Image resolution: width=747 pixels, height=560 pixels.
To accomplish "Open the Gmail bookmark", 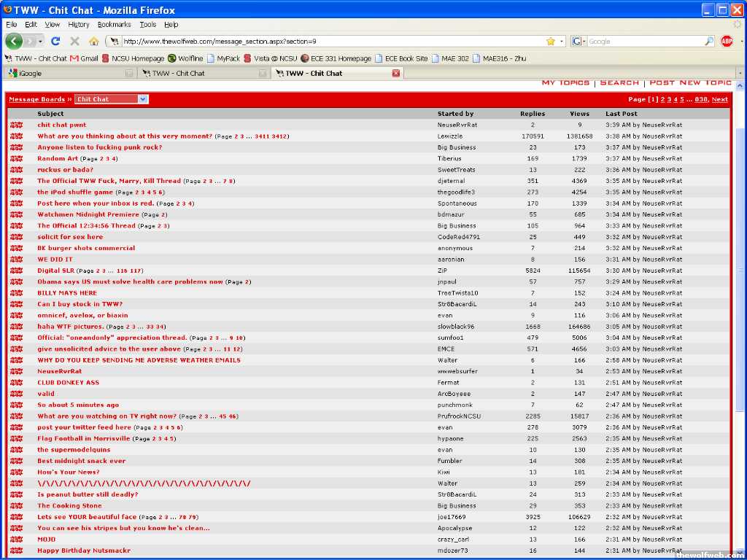I will (84, 58).
